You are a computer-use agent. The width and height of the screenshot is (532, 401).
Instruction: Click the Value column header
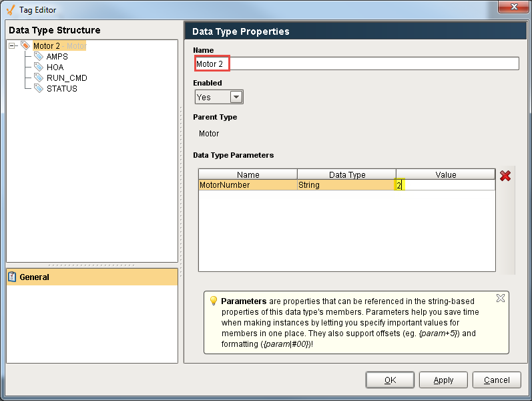point(445,174)
